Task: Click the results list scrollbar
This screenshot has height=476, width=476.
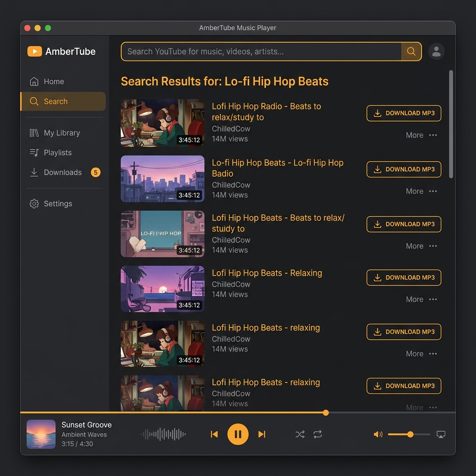Action: pos(451,124)
